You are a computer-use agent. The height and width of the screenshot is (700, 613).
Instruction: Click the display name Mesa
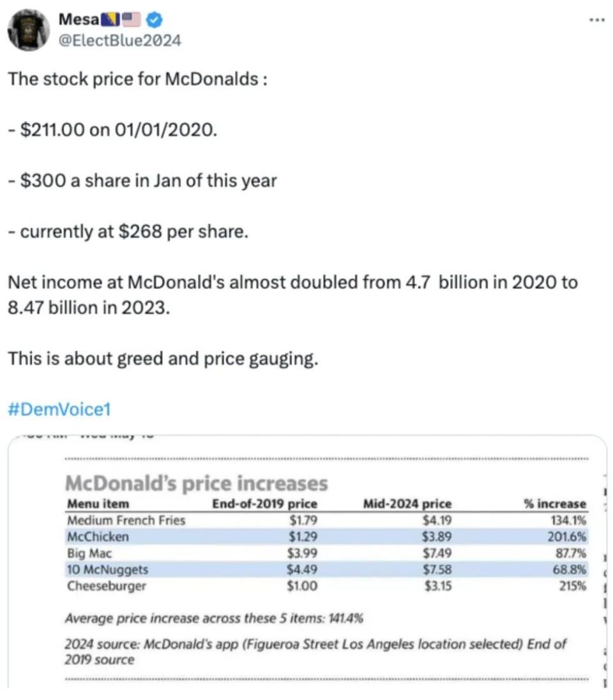coord(79,20)
